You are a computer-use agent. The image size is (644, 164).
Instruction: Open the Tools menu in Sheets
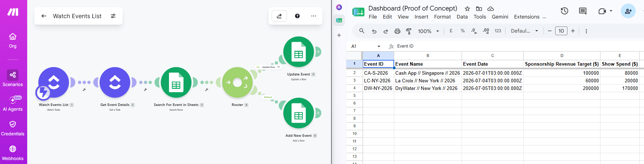tap(480, 17)
